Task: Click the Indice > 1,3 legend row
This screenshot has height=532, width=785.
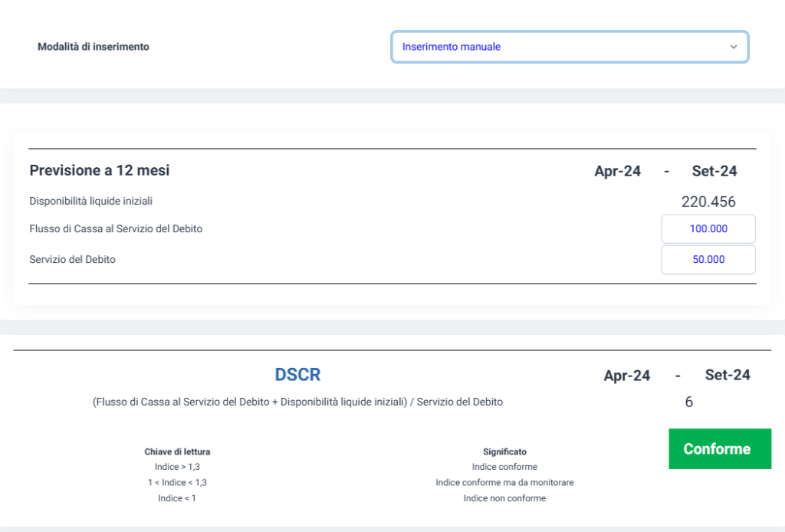Action: pos(177,466)
